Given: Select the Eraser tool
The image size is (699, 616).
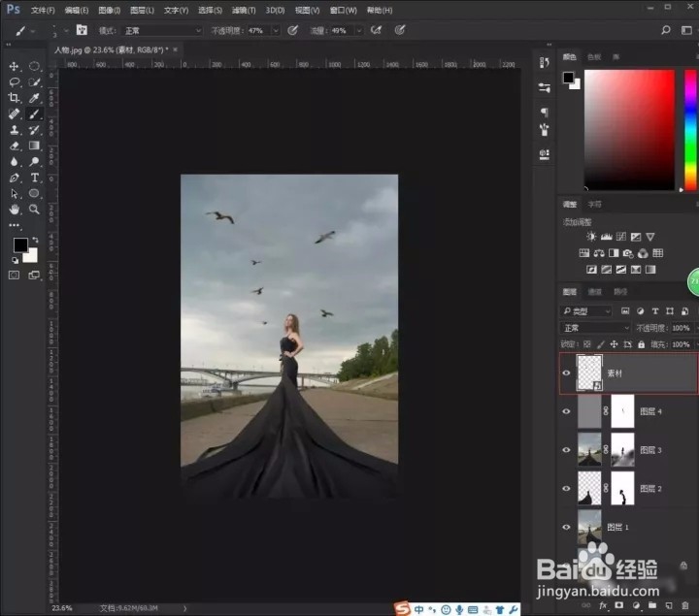Looking at the screenshot, I should (14, 146).
